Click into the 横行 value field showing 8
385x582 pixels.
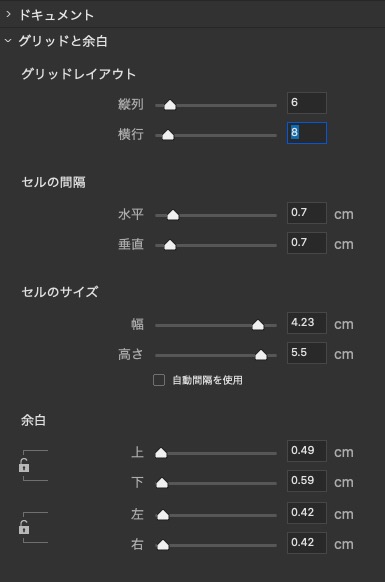[x=307, y=133]
